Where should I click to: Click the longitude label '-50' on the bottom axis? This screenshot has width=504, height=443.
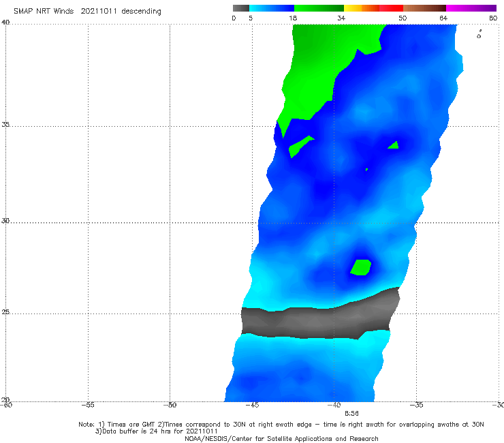[170, 405]
